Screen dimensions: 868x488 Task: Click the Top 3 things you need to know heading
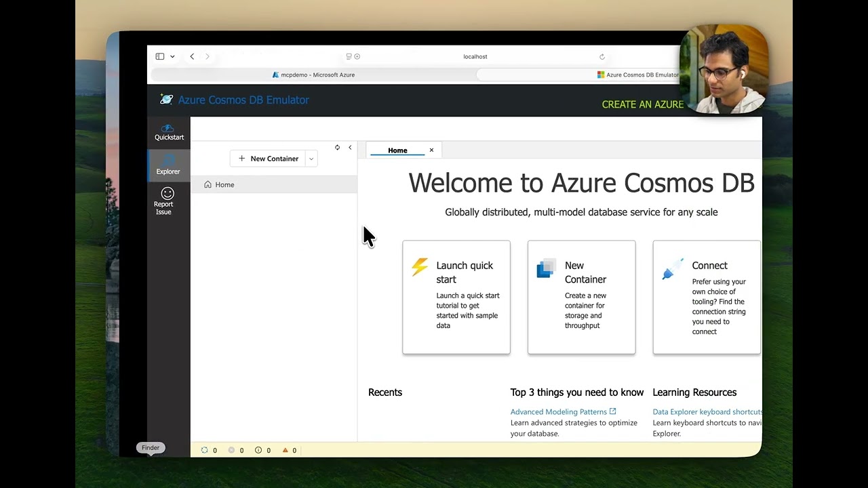click(x=577, y=392)
